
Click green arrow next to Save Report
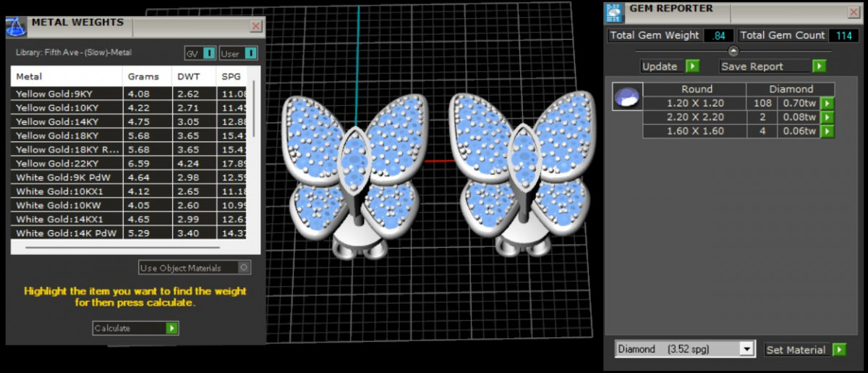(819, 66)
